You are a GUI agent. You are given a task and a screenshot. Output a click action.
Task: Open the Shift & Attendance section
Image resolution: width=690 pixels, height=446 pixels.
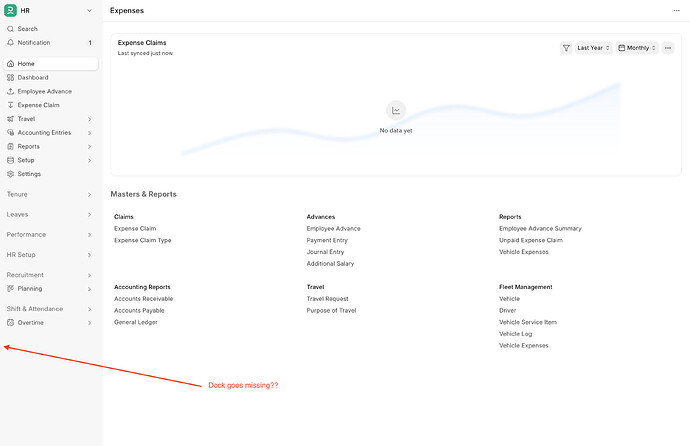(x=49, y=309)
